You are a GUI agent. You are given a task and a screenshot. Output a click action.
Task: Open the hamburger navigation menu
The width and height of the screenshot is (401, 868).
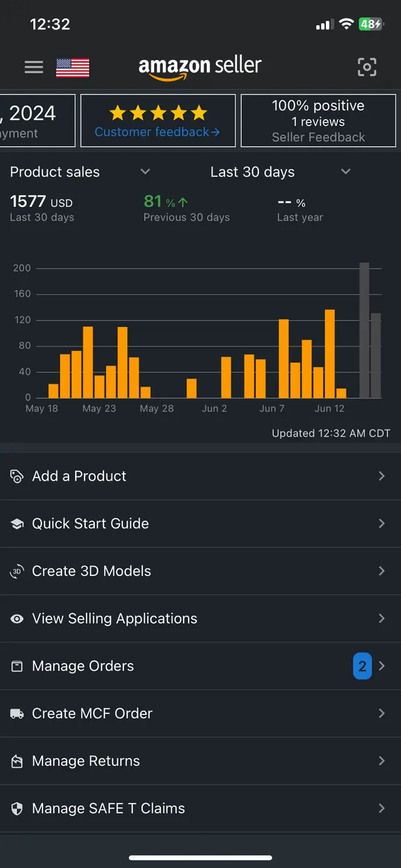[x=34, y=67]
